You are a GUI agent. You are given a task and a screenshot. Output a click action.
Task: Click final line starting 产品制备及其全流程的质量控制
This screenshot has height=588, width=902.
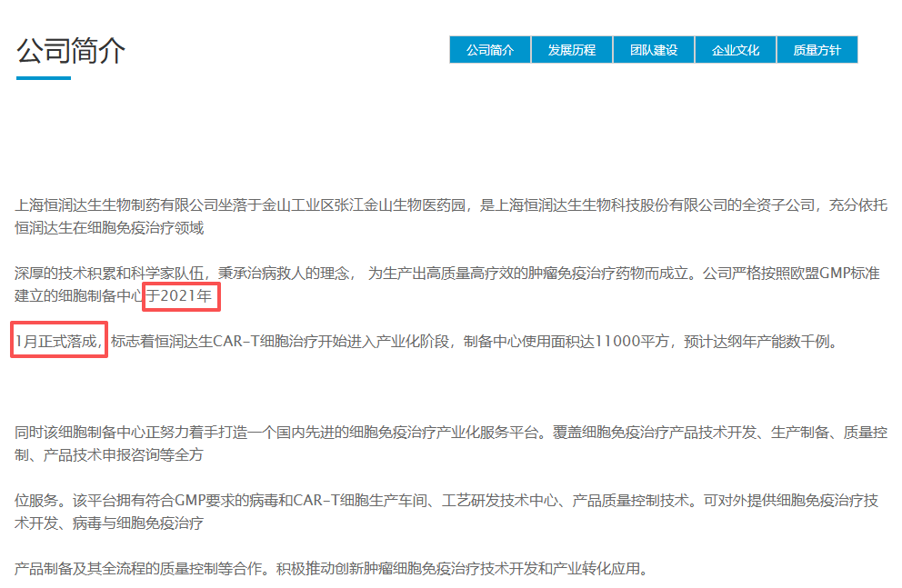pyautogui.click(x=331, y=569)
